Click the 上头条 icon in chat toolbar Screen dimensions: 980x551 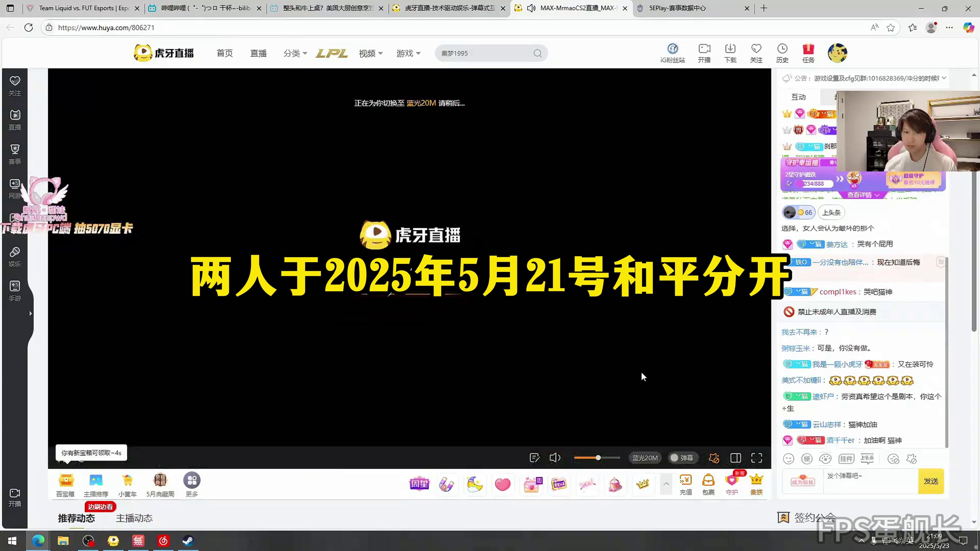point(867,459)
